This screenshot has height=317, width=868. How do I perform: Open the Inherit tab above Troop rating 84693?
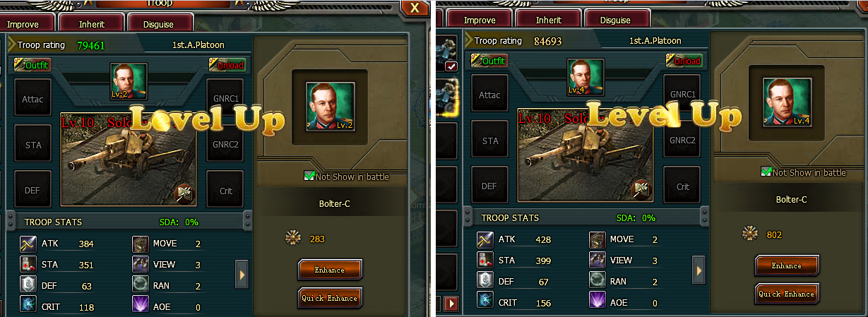549,20
